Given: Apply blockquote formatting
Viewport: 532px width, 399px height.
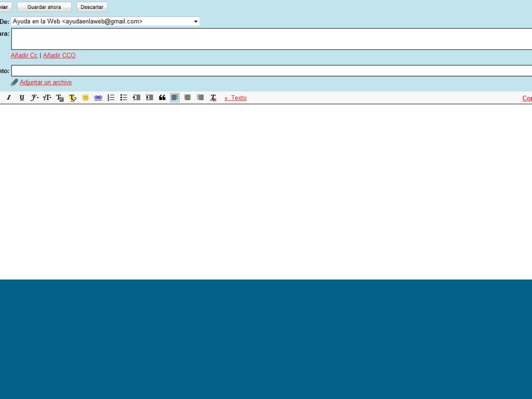Looking at the screenshot, I should click(162, 98).
